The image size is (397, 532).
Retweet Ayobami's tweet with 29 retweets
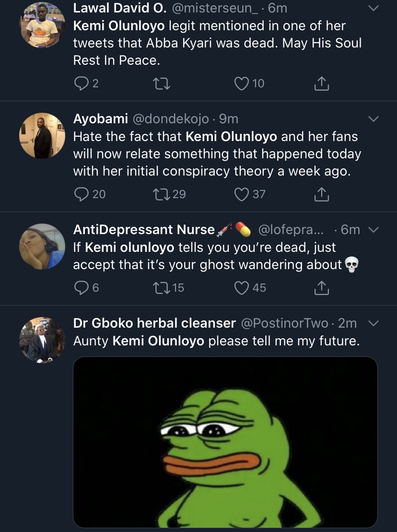click(159, 194)
